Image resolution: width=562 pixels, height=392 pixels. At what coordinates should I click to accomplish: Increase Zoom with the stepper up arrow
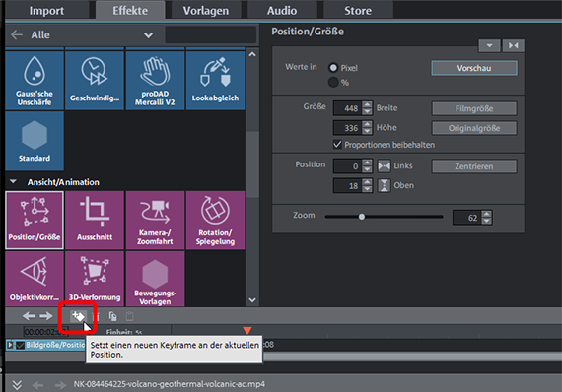tap(487, 215)
